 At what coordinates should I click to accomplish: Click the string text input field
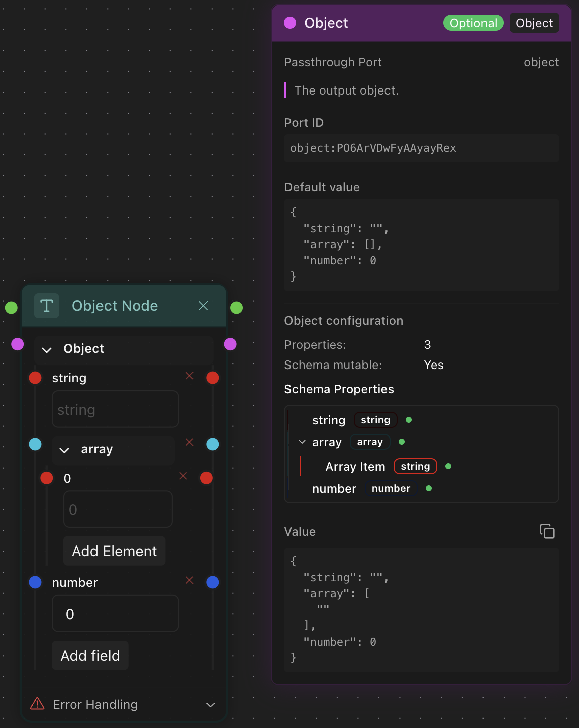point(116,410)
